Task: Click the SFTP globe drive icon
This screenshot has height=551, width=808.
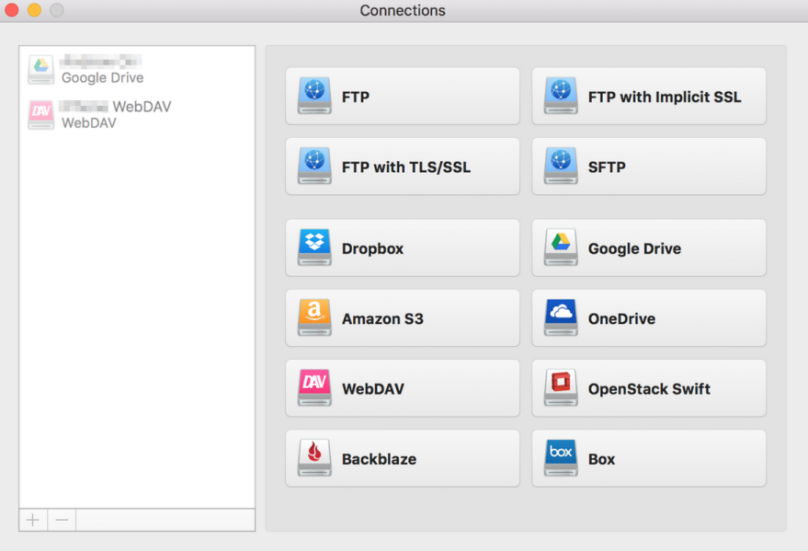Action: (560, 166)
